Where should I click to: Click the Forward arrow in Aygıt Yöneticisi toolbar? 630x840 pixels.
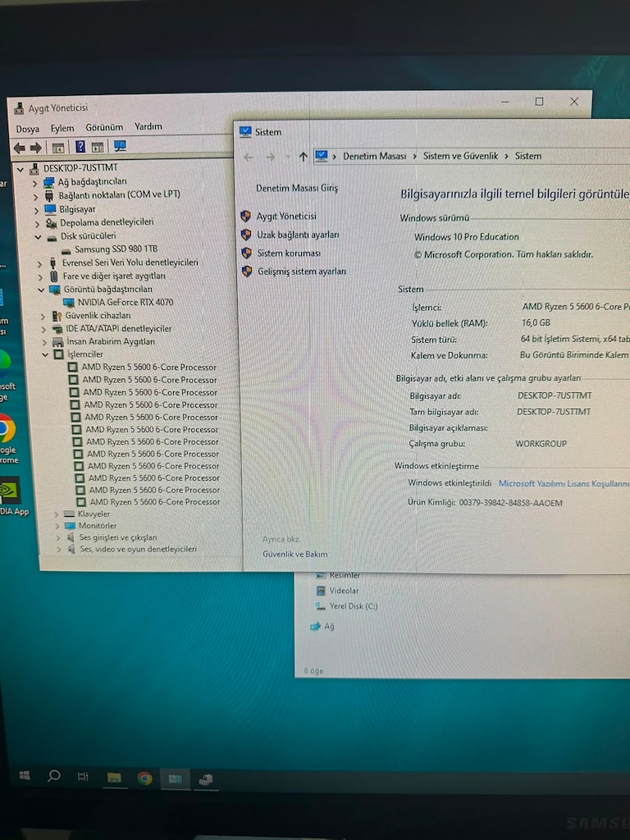36,148
